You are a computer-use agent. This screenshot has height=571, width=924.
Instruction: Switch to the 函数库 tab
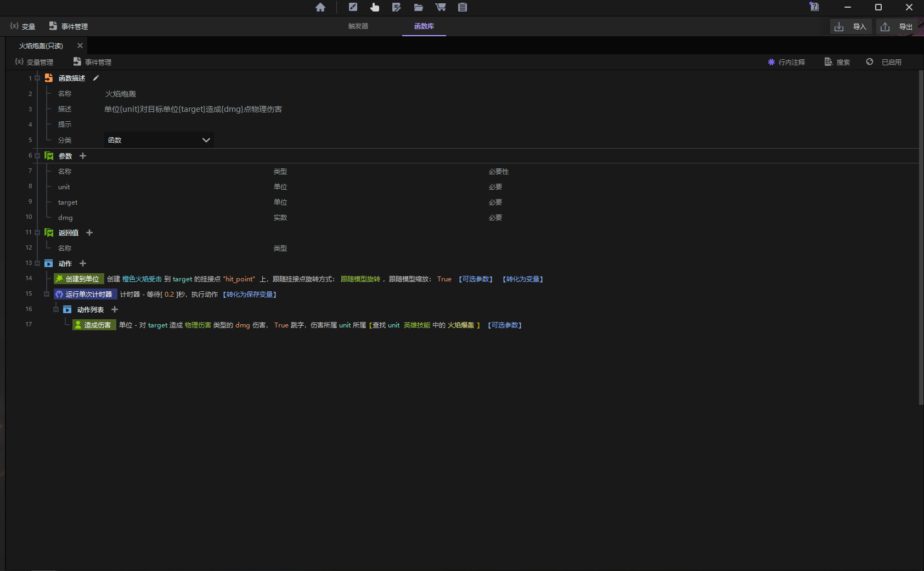point(424,26)
